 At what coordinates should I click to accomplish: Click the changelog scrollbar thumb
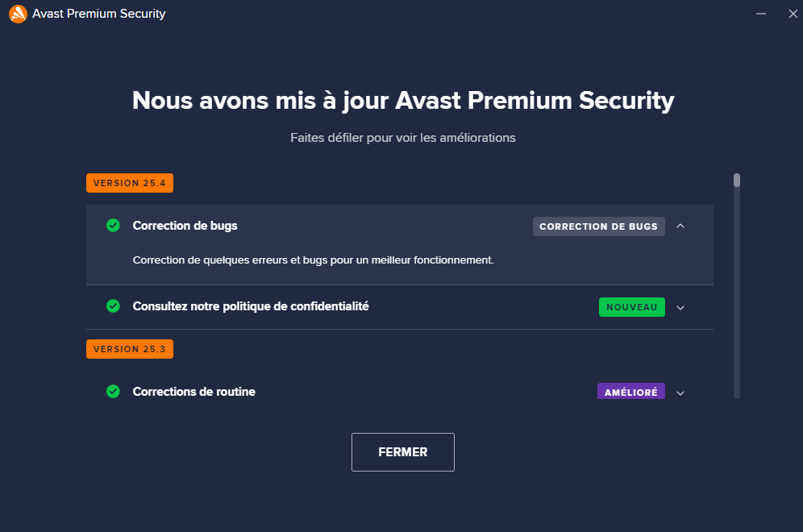point(736,181)
